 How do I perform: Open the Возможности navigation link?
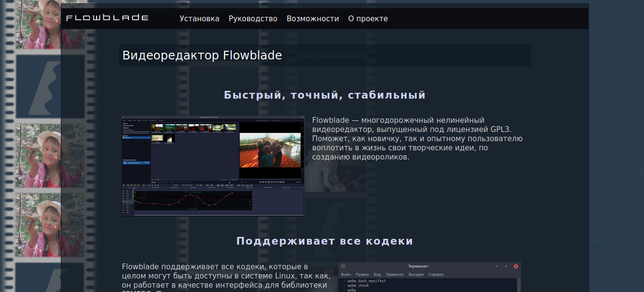313,19
